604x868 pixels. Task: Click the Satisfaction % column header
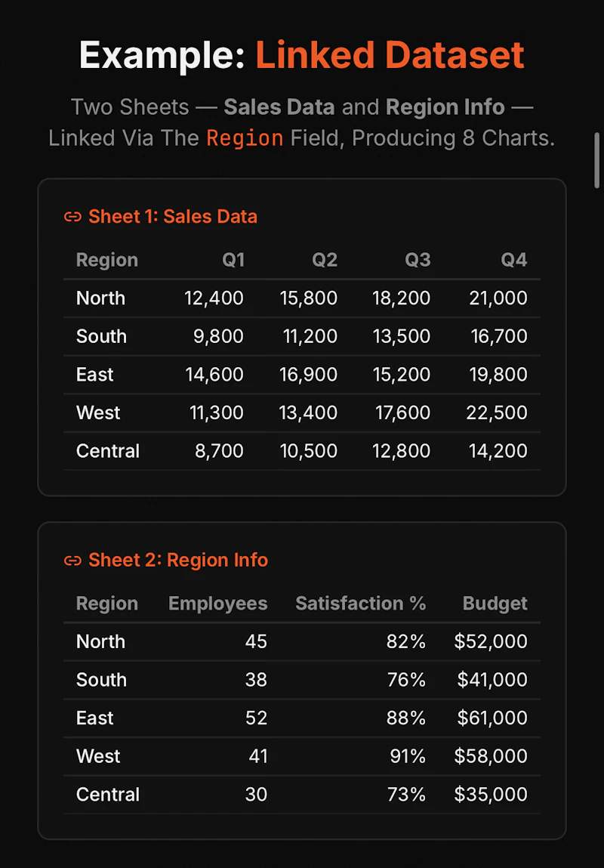(361, 604)
